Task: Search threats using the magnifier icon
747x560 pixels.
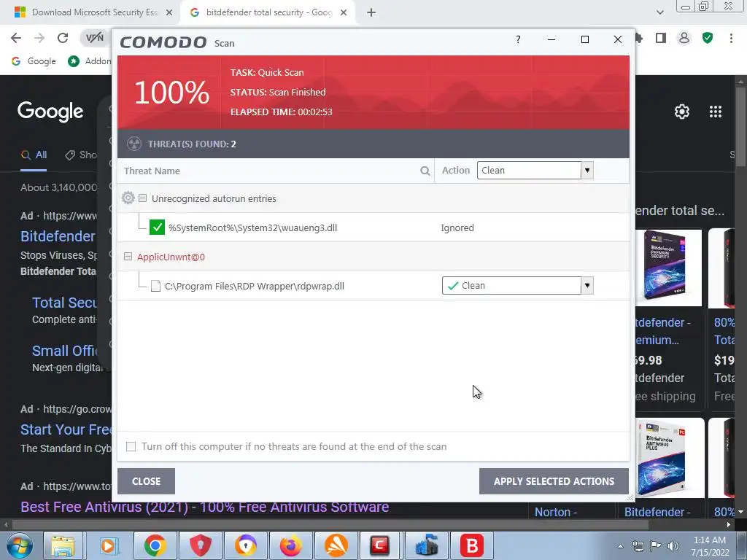Action: [x=425, y=171]
